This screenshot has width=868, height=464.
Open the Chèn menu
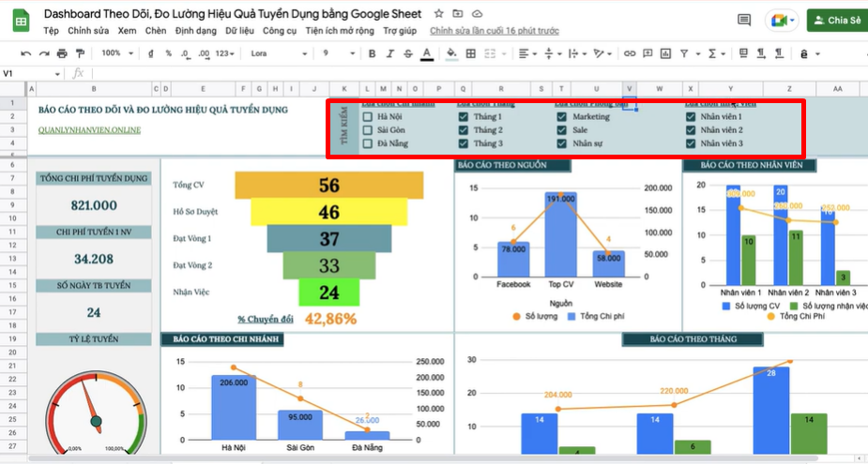click(x=156, y=31)
